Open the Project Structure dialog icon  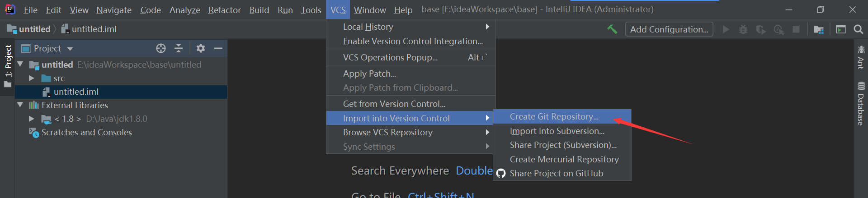(818, 30)
